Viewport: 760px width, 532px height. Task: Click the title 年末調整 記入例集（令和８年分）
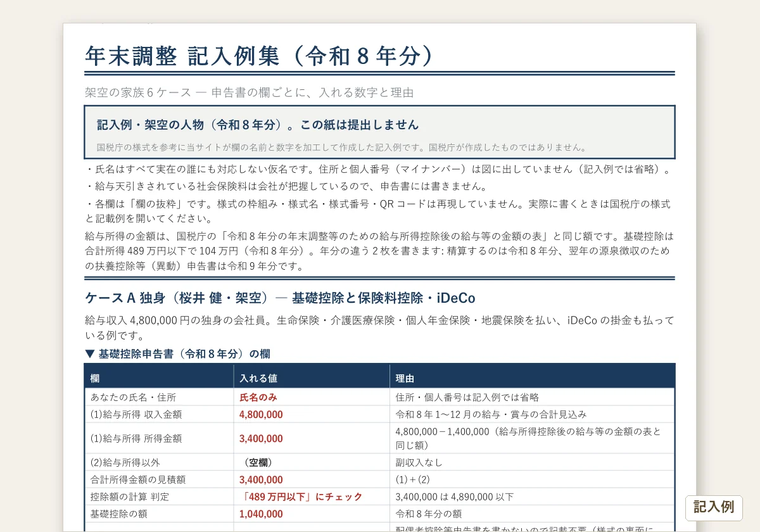261,56
